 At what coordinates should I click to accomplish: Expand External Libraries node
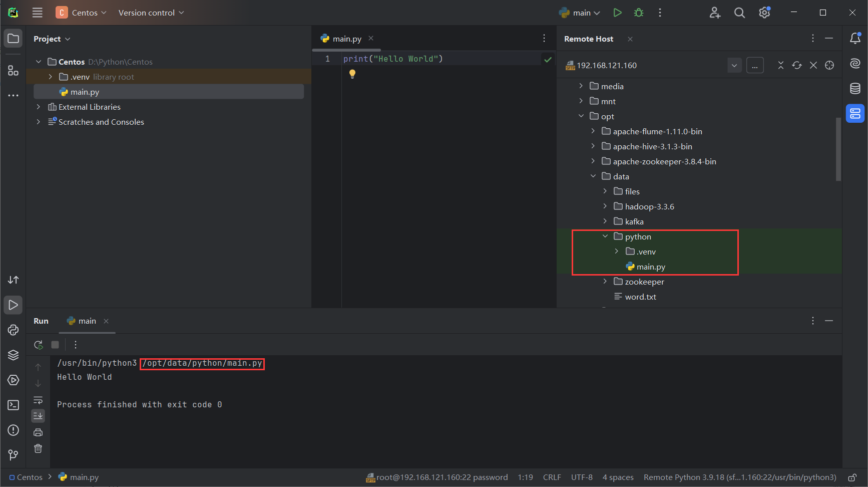tap(39, 107)
